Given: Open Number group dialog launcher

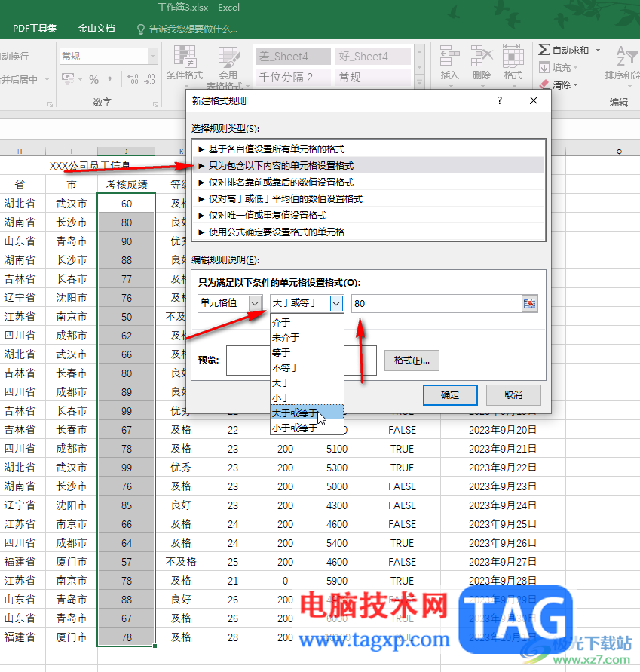Looking at the screenshot, I should pyautogui.click(x=155, y=104).
